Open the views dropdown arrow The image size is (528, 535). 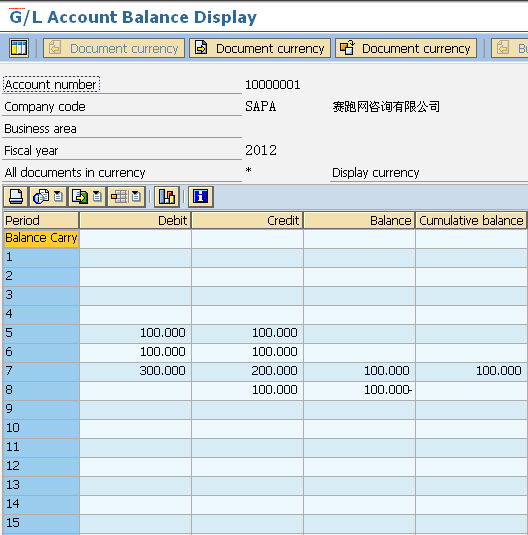point(59,197)
